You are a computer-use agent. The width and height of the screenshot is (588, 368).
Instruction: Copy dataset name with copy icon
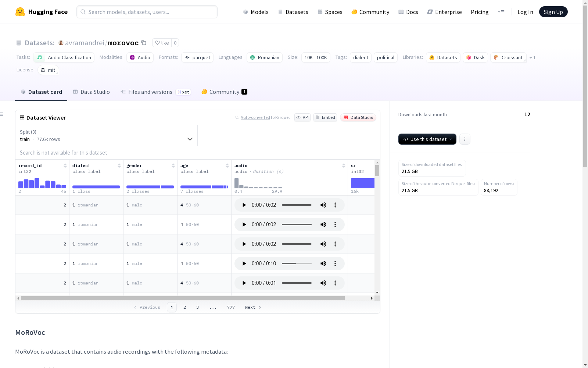pyautogui.click(x=144, y=43)
